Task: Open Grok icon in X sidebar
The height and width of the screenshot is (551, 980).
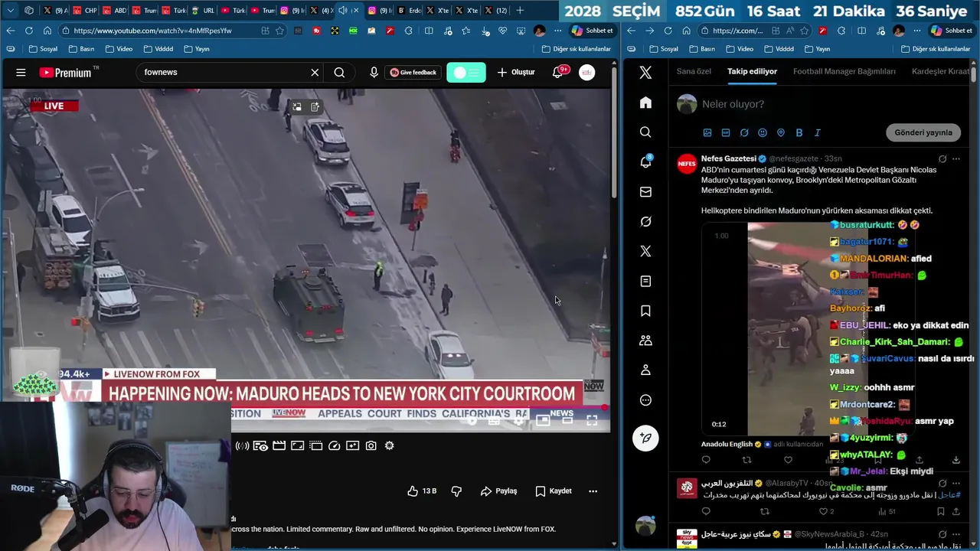Action: pyautogui.click(x=645, y=222)
